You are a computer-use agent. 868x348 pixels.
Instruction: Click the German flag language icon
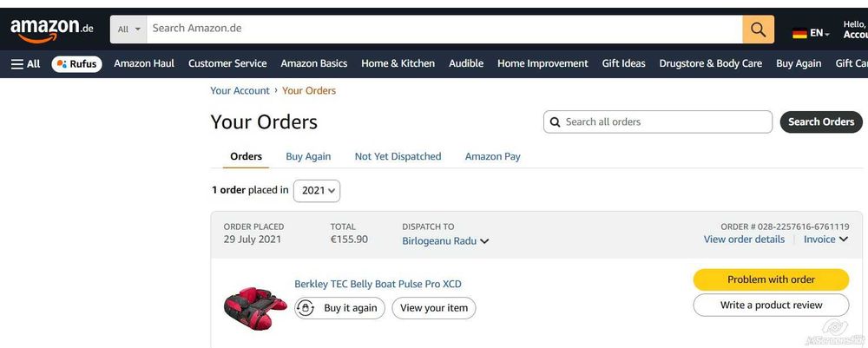tap(799, 33)
